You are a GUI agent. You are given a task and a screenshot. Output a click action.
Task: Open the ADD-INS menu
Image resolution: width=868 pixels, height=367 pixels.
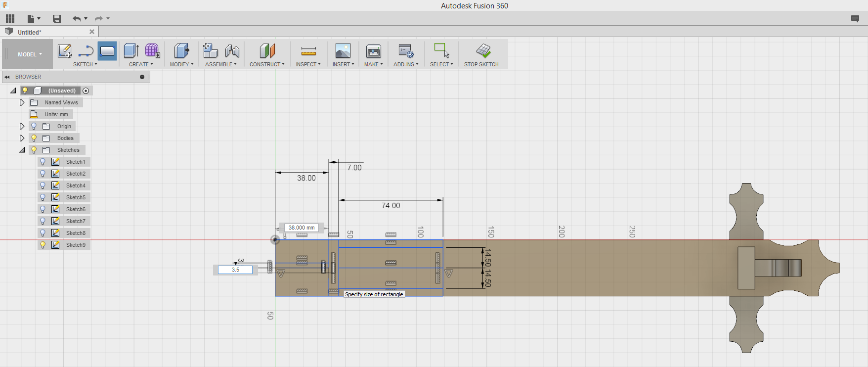(406, 64)
